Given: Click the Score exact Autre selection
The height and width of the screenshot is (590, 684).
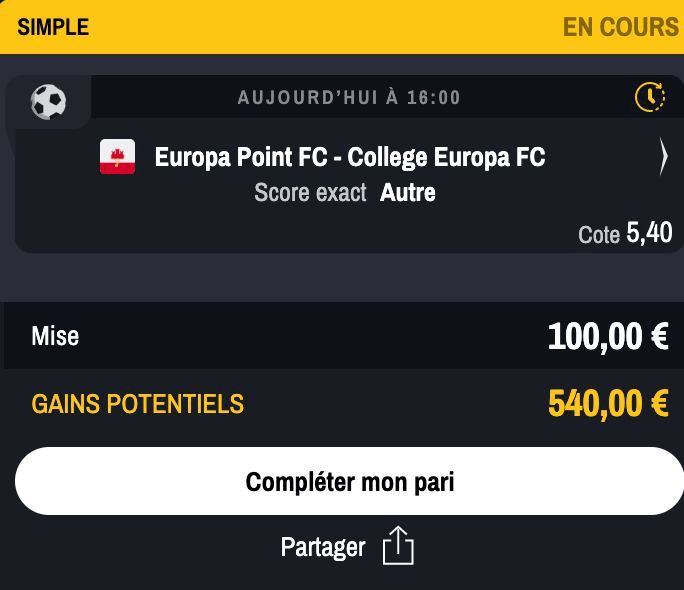Looking at the screenshot, I should coord(345,192).
